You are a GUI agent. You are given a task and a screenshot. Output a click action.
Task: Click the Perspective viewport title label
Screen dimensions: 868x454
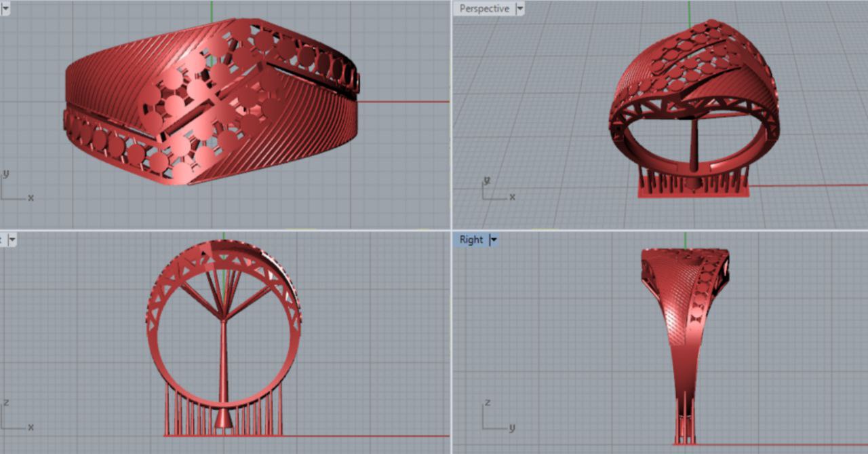pos(484,9)
